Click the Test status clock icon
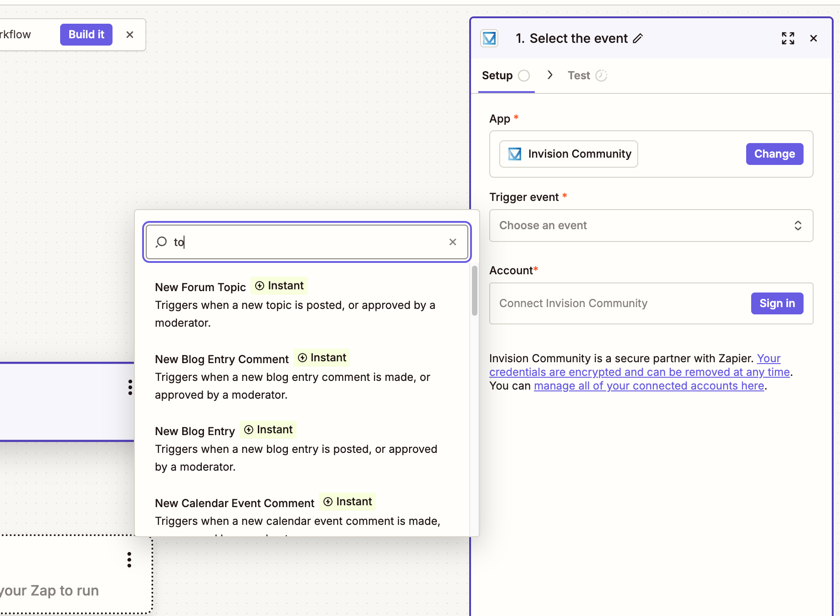 (601, 76)
